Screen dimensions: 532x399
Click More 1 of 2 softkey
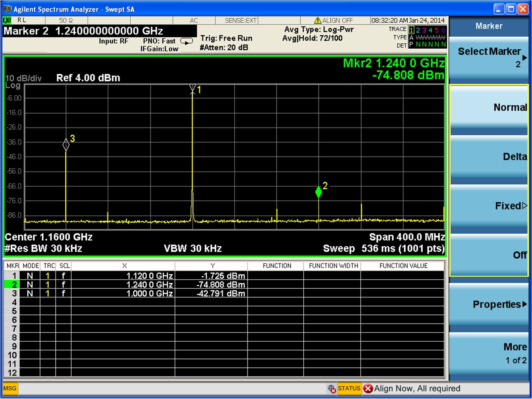pyautogui.click(x=489, y=353)
